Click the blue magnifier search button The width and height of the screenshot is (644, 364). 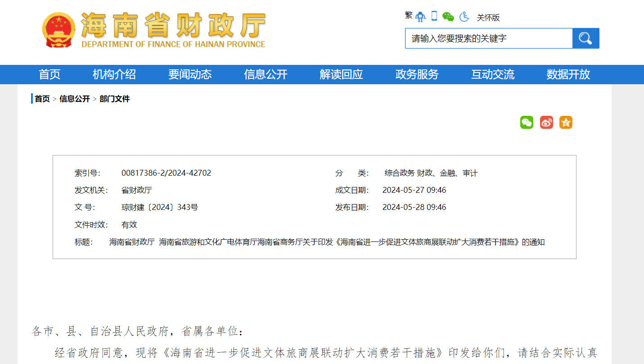tap(585, 38)
